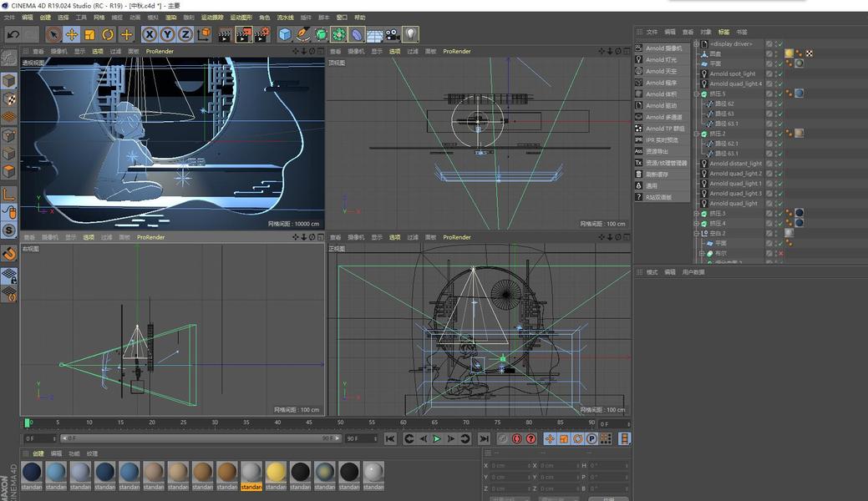Toggle enable checkmark for Arnold spot_light

779,73
